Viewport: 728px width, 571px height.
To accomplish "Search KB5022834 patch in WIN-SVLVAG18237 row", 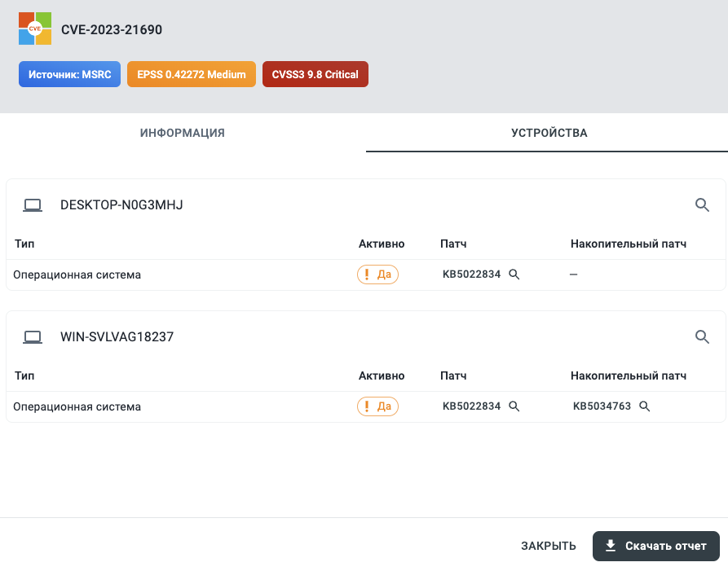I will (514, 406).
